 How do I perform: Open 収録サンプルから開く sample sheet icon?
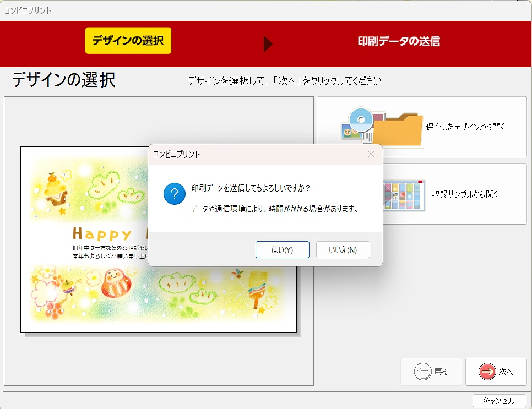(405, 194)
